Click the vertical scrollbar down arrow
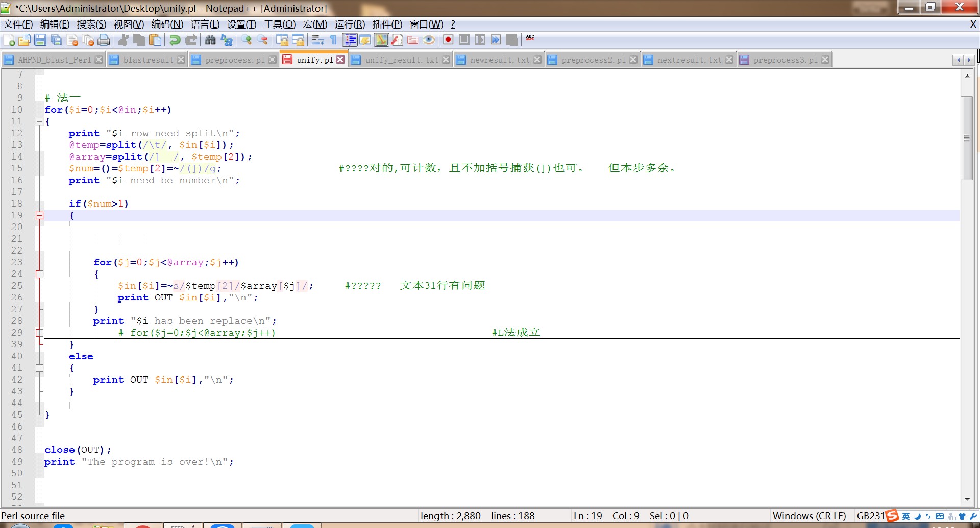This screenshot has height=528, width=980. click(x=967, y=499)
